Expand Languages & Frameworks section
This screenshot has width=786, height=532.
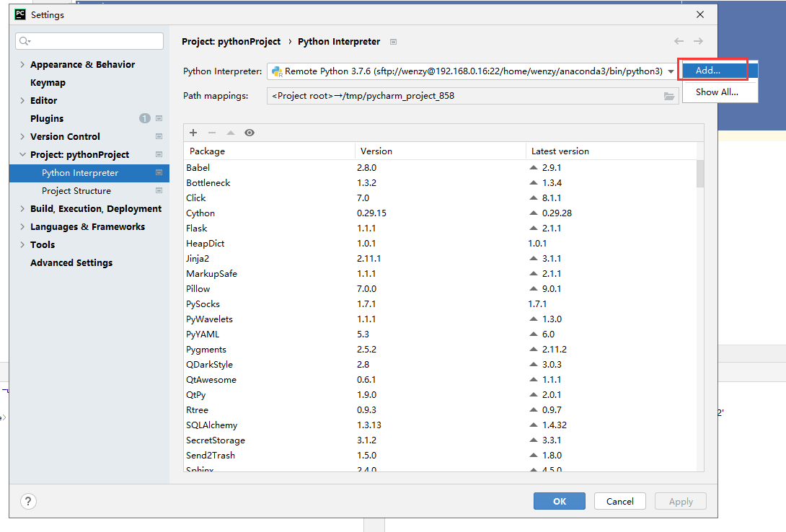point(22,227)
